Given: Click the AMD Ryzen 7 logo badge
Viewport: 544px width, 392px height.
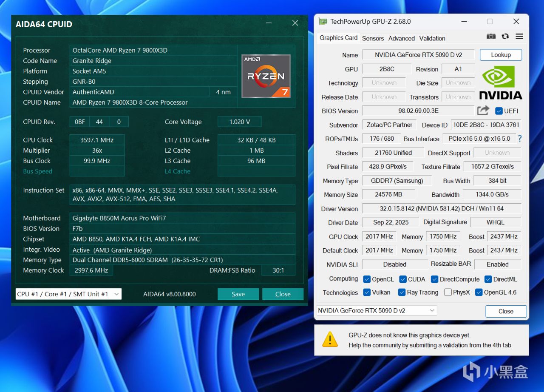Looking at the screenshot, I should click(x=266, y=76).
